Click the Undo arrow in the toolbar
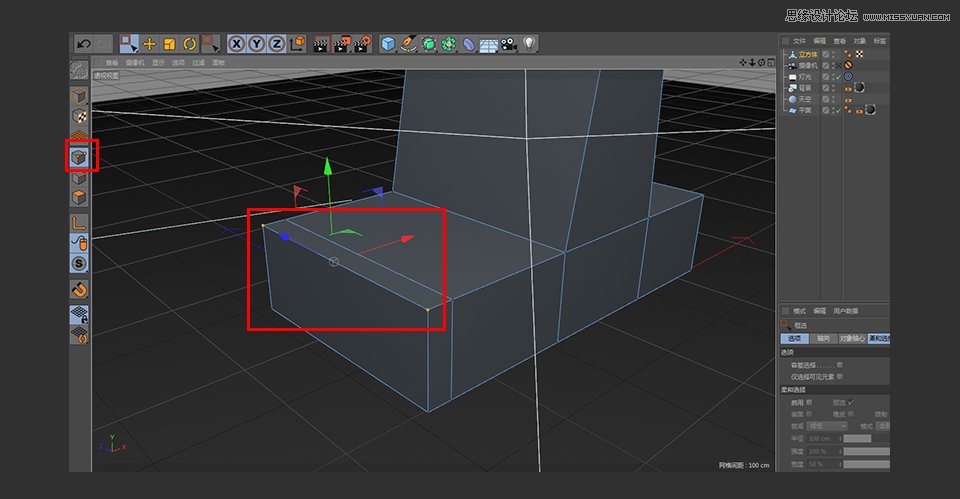Viewport: 960px width, 499px height. click(x=83, y=44)
